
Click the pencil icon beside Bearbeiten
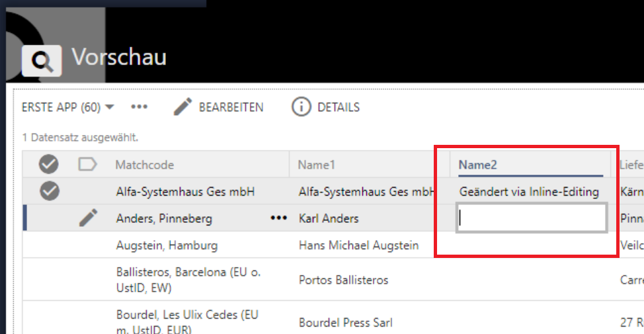tap(184, 107)
